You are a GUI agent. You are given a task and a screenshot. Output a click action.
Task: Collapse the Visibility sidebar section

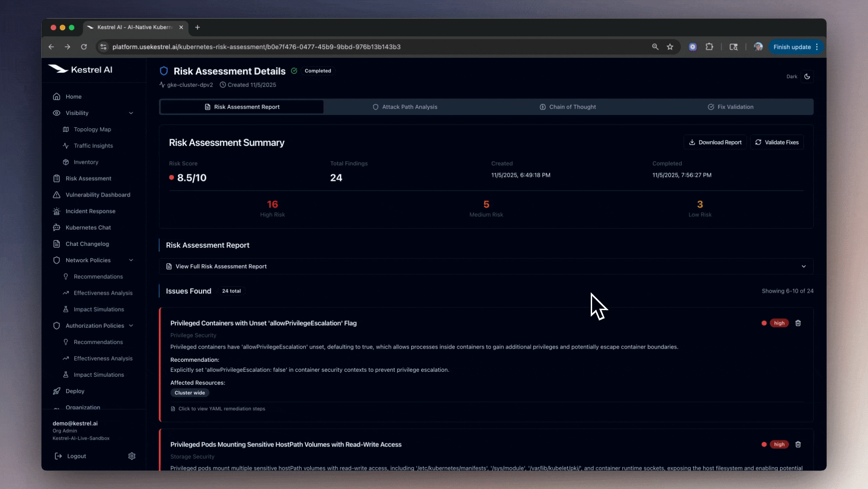click(x=131, y=113)
